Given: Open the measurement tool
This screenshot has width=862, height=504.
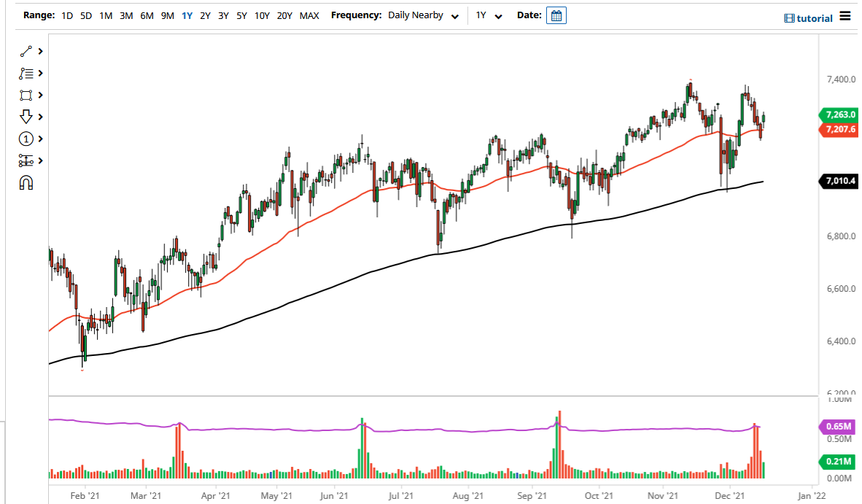Looking at the screenshot, I should pos(26,160).
